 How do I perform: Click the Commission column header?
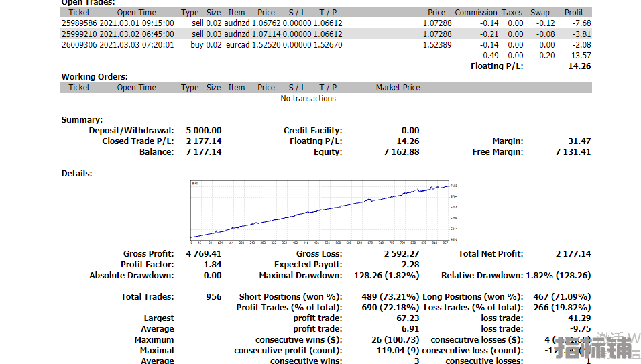point(476,13)
